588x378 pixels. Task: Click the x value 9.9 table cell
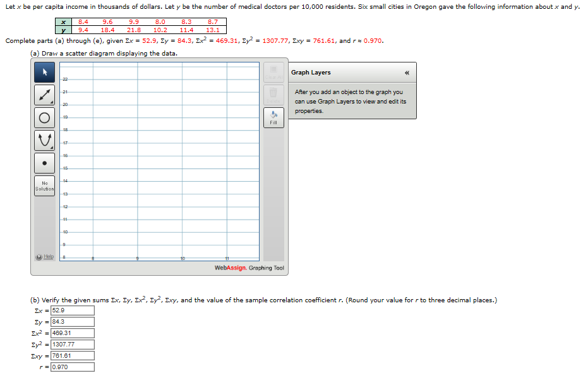coord(134,21)
